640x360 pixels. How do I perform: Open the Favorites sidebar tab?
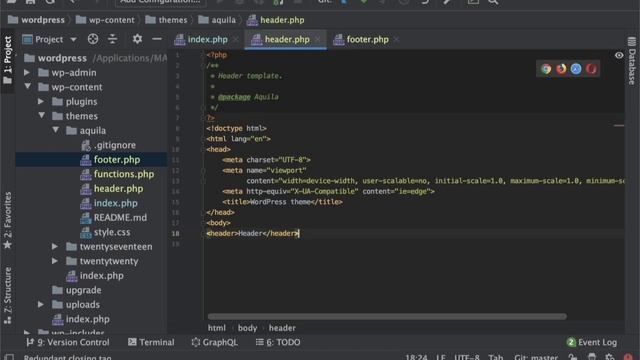[7, 220]
